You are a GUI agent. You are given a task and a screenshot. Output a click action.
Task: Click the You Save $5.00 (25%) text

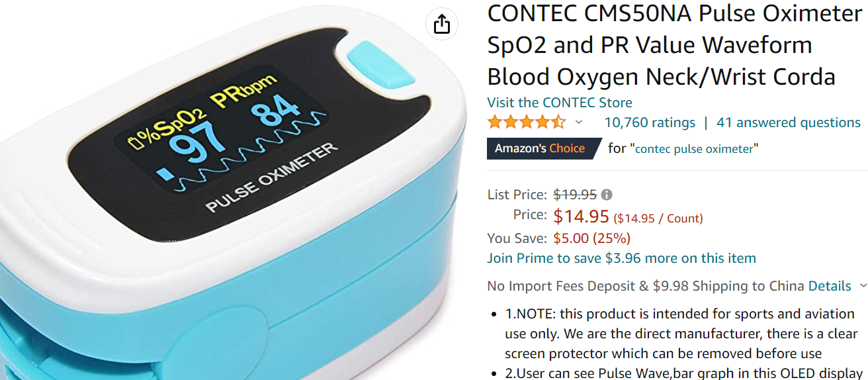(x=559, y=238)
